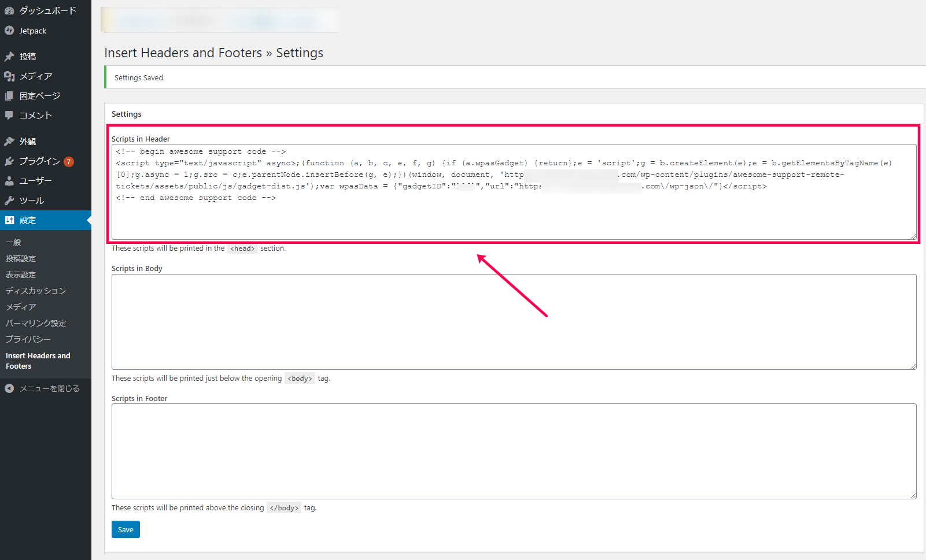
Task: Click resize handle of Body textarea
Action: (x=913, y=366)
